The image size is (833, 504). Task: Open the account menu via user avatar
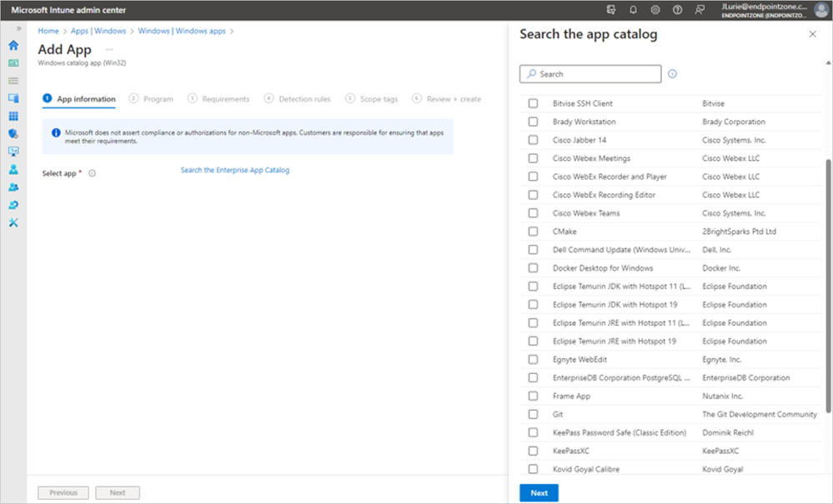click(x=821, y=10)
